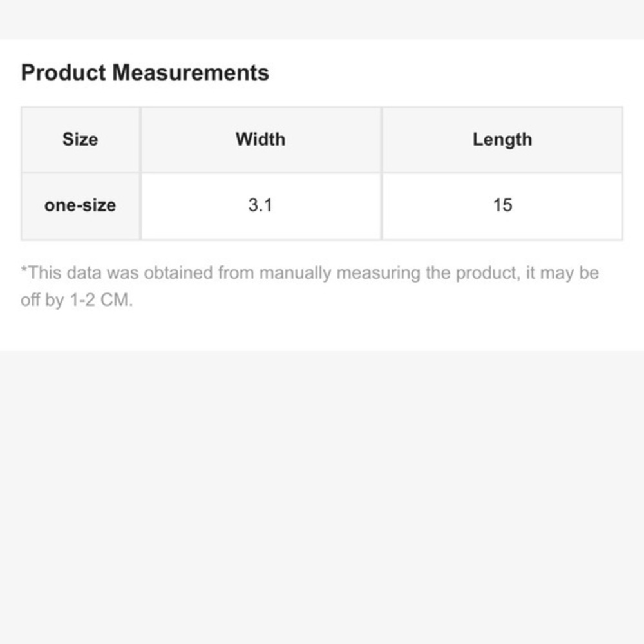Viewport: 644px width, 644px height.
Task: Click the '1-2 CM.' text
Action: tap(102, 300)
